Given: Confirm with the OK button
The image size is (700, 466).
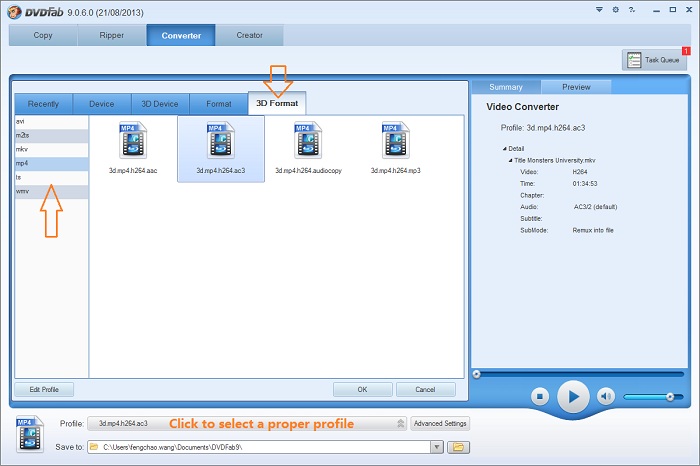Looking at the screenshot, I should [362, 389].
